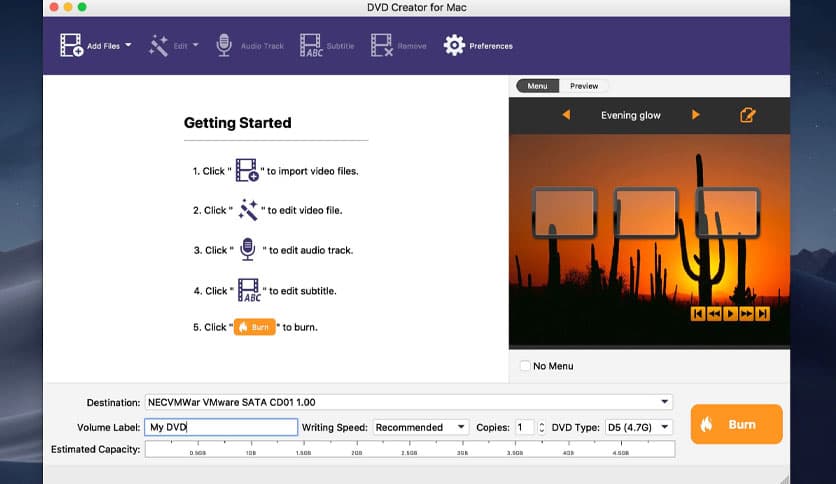Click the Audio Track microphone icon

coord(224,45)
